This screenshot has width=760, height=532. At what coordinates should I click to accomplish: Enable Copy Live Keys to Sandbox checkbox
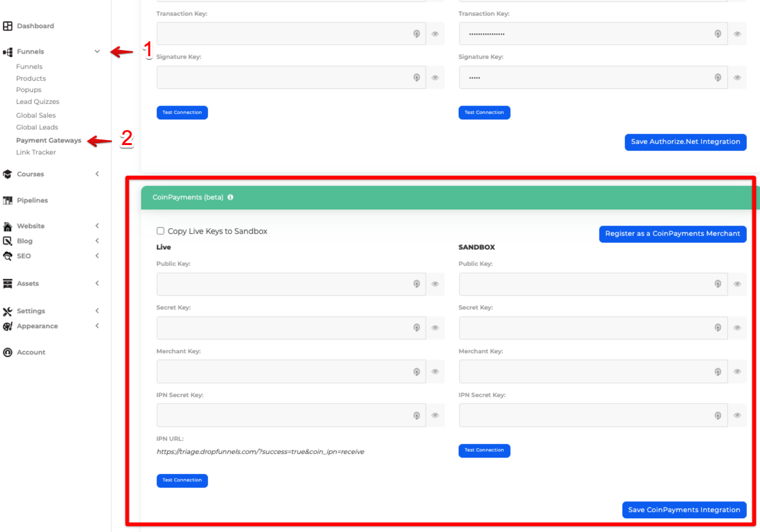161,231
